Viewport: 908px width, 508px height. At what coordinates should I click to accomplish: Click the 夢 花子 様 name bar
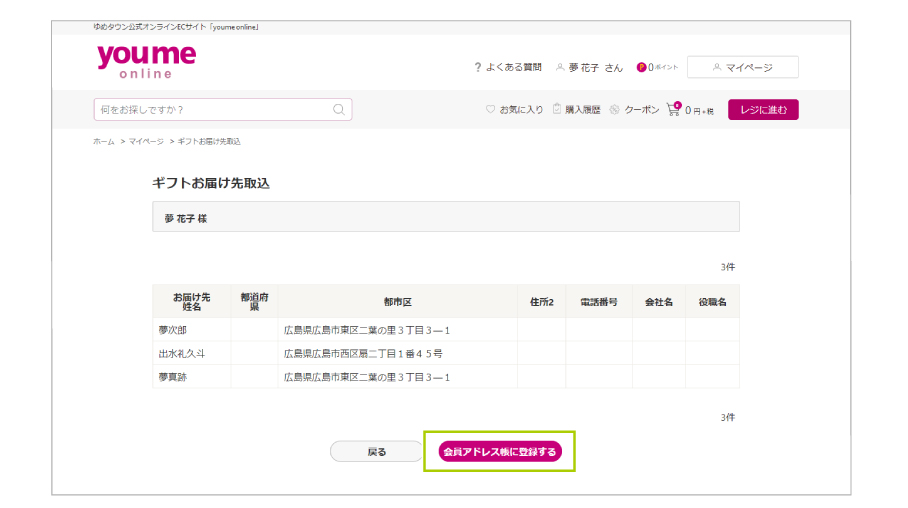(446, 217)
